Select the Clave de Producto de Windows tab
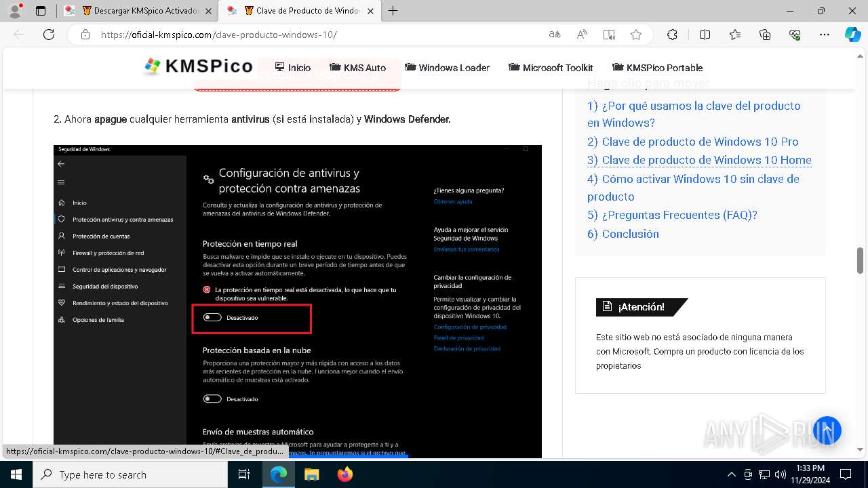 301,11
